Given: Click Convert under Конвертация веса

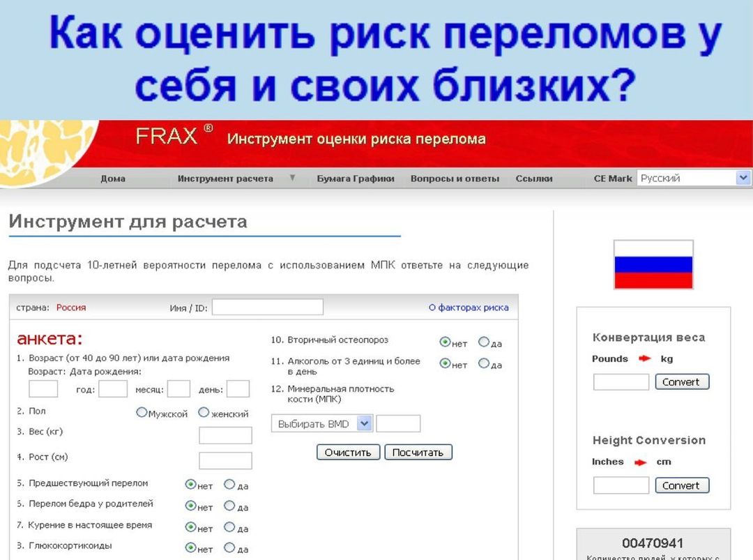Looking at the screenshot, I should coord(681,382).
